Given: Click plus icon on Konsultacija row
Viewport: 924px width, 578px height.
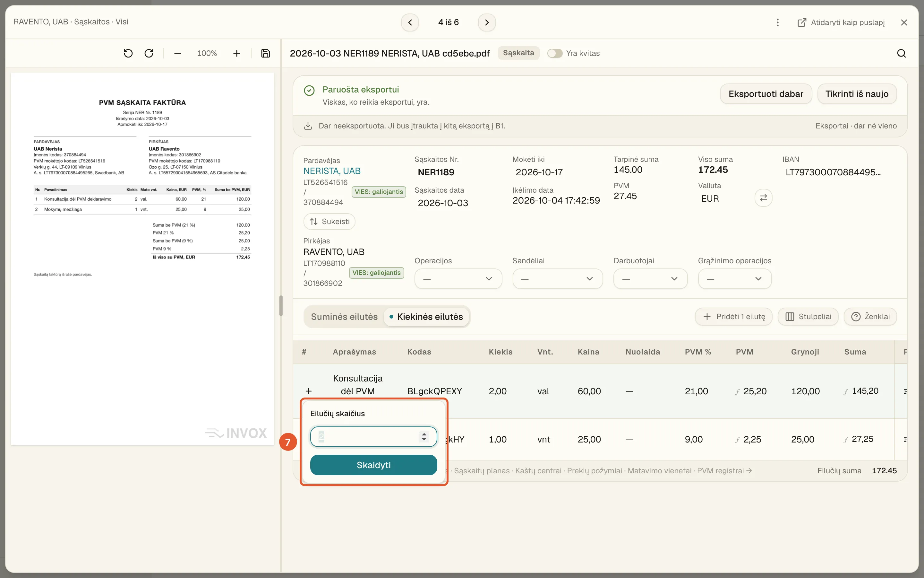Looking at the screenshot, I should [x=309, y=391].
